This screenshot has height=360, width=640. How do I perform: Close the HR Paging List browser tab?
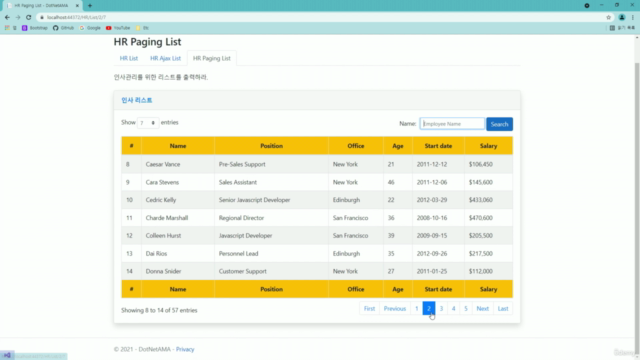point(77,6)
